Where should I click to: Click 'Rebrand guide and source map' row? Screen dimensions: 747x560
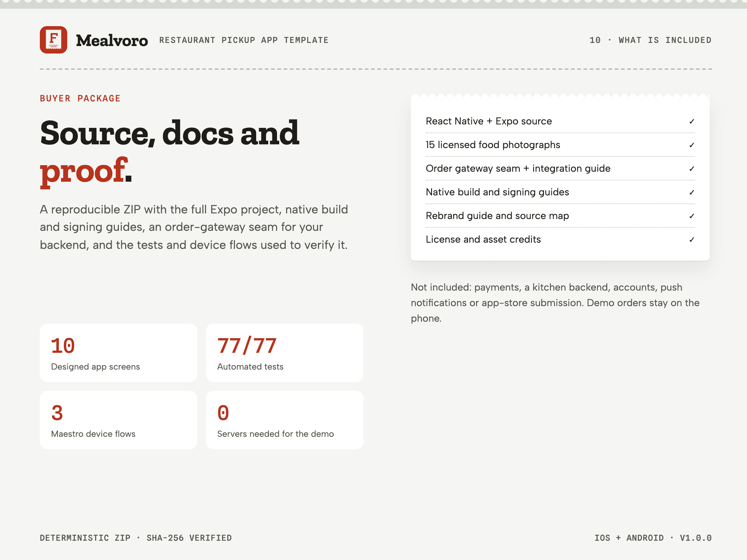[x=560, y=216]
